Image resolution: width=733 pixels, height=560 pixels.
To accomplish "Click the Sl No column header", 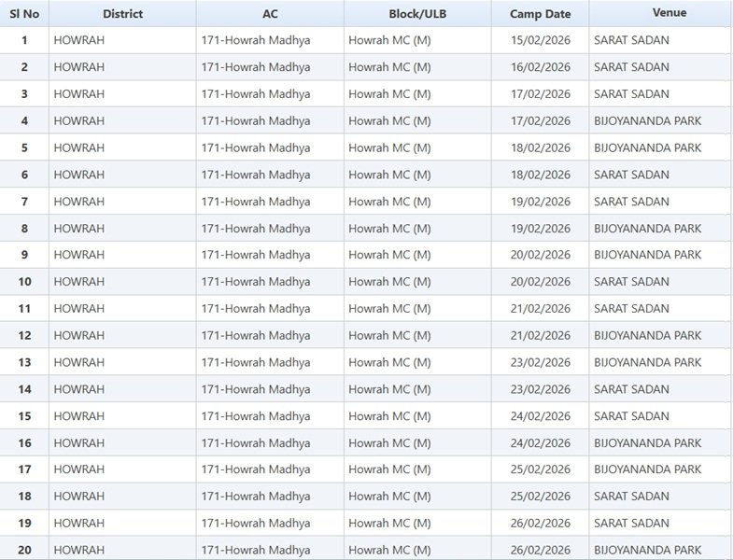I will point(24,14).
